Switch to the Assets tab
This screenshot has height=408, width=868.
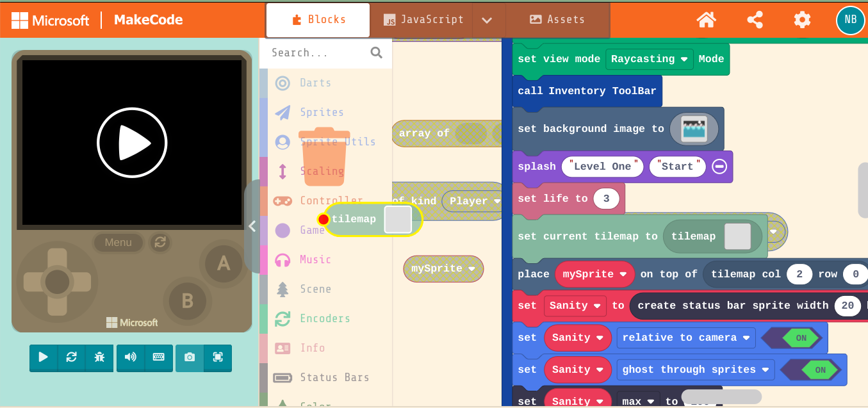(x=557, y=20)
